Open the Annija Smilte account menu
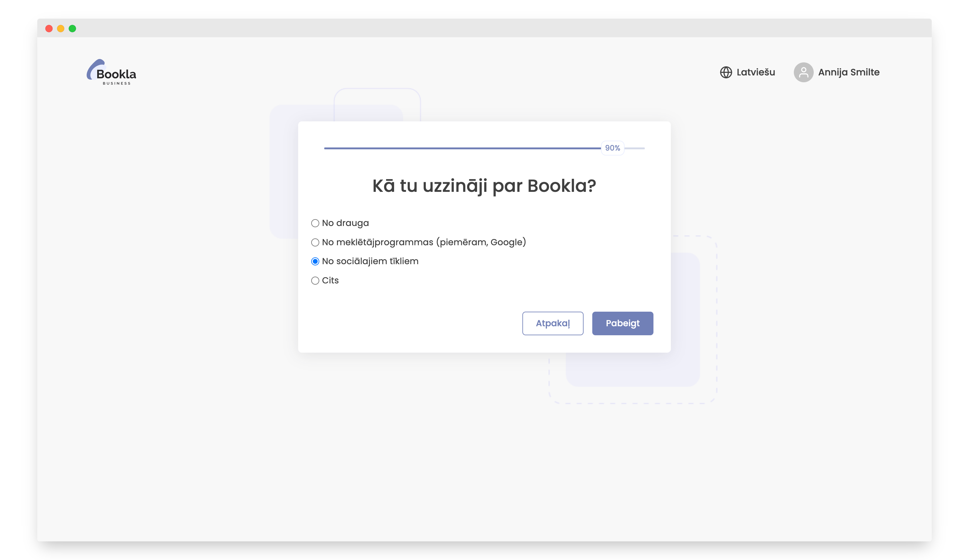The height and width of the screenshot is (560, 969). [x=849, y=72]
